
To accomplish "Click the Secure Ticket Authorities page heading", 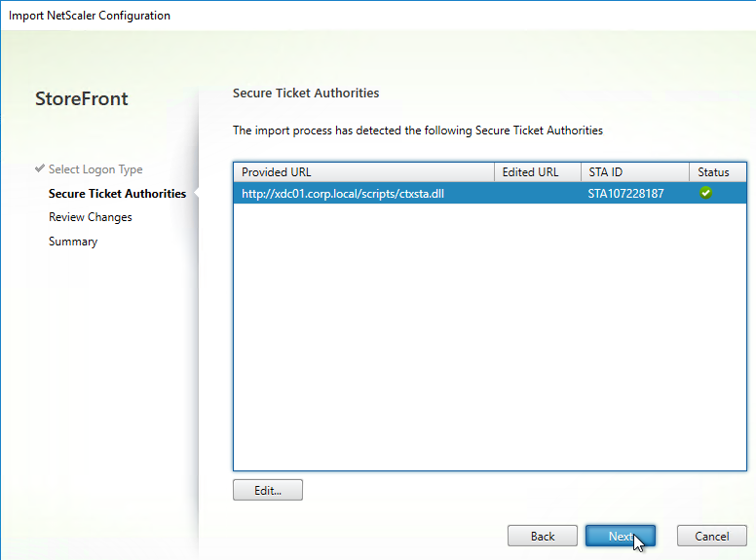I will click(306, 93).
